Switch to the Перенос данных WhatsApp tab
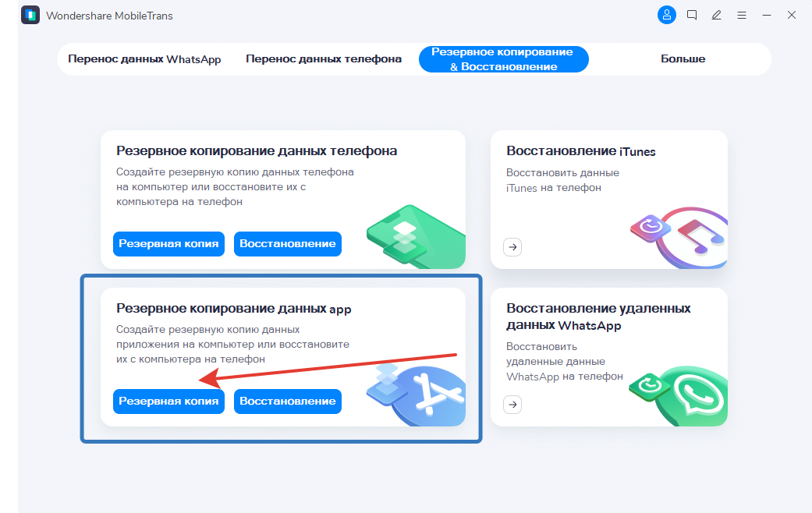812x513 pixels. 144,59
